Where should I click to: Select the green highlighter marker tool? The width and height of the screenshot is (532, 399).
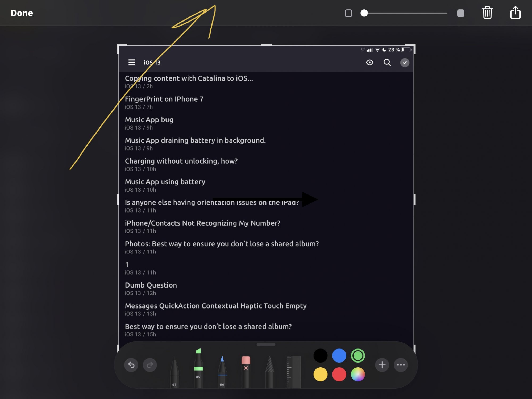(198, 368)
